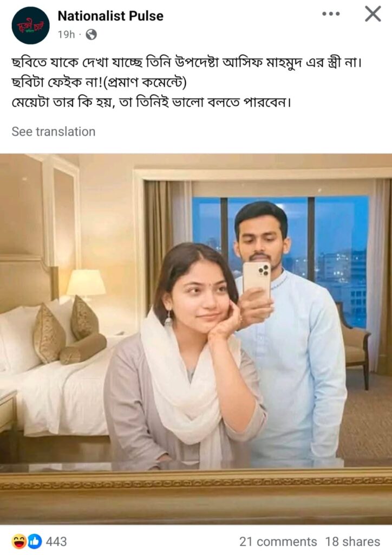
Task: Open the mirror selfie photo
Action: click(196, 339)
